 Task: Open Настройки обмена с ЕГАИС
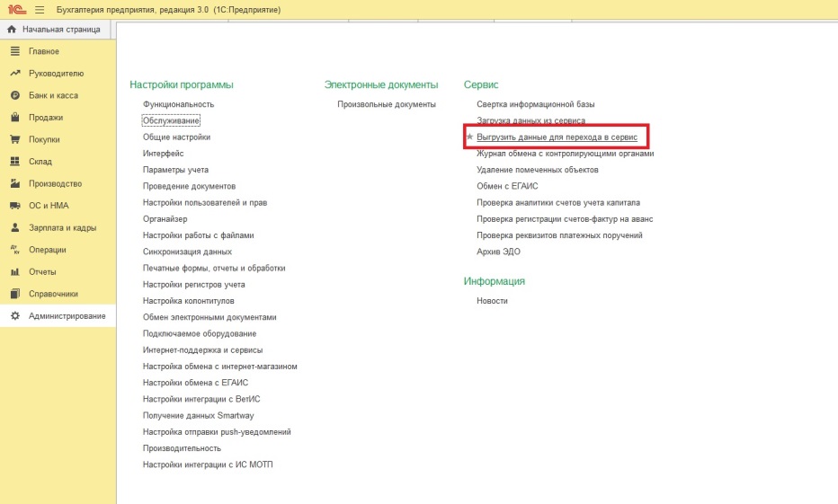(196, 383)
